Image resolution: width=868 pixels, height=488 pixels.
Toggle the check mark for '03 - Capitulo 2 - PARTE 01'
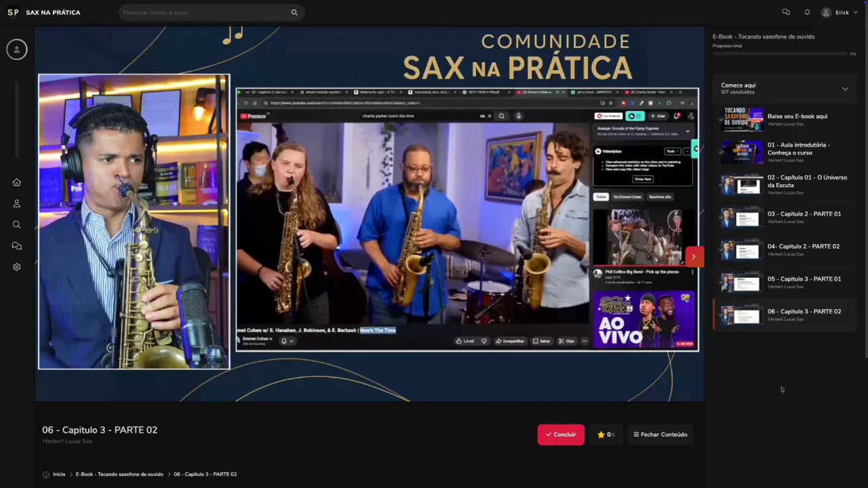722,218
